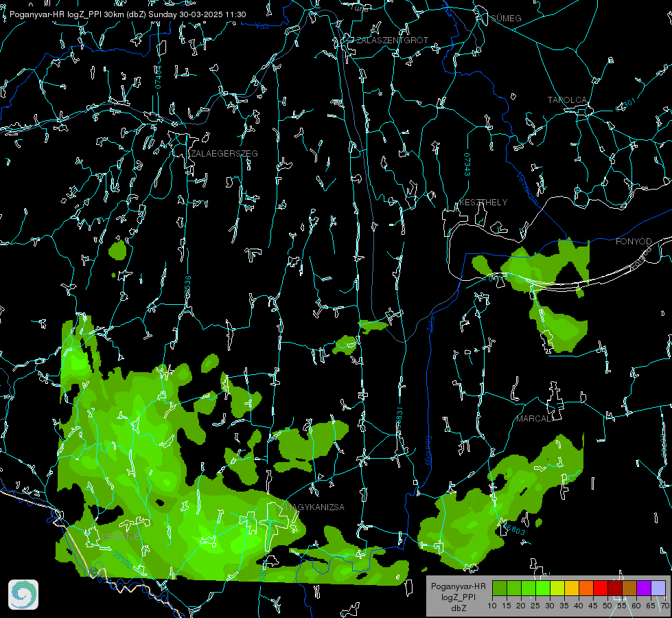The height and width of the screenshot is (618, 672).
Task: Click the ZALASZENTGRÓT city label
Action: pos(392,41)
